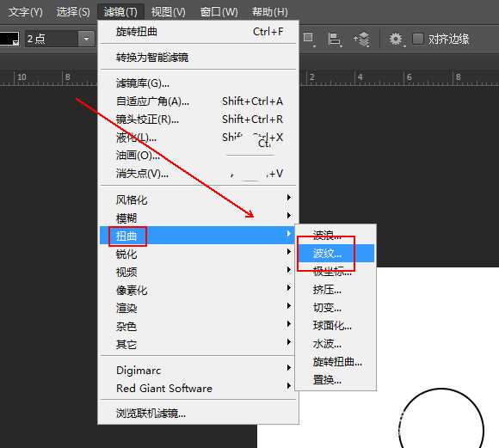The height and width of the screenshot is (448, 499).
Task: Choose 油画(O)... filter
Action: [x=199, y=156]
